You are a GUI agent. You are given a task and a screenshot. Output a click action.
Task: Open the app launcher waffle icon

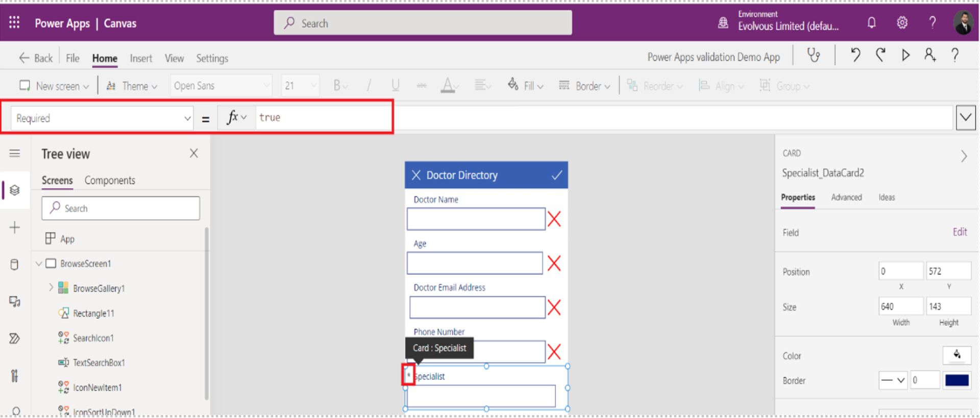click(x=14, y=23)
